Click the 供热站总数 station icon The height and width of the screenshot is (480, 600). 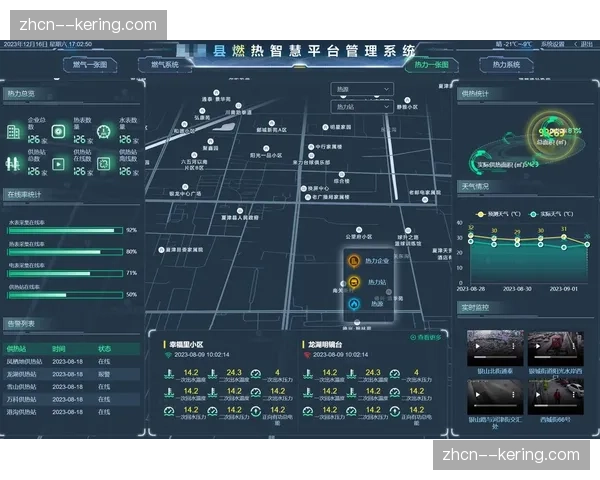14,163
